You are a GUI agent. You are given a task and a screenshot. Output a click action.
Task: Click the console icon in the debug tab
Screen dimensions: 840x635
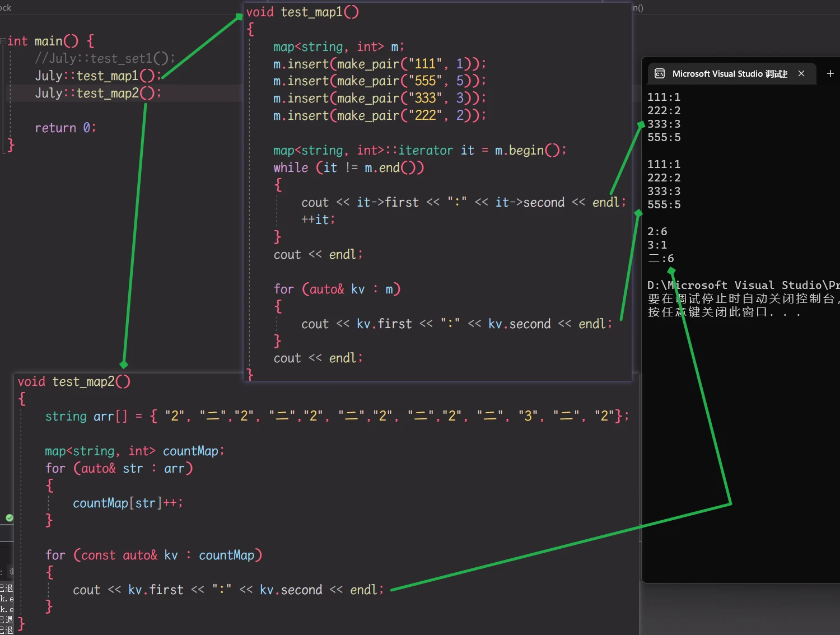coord(660,74)
